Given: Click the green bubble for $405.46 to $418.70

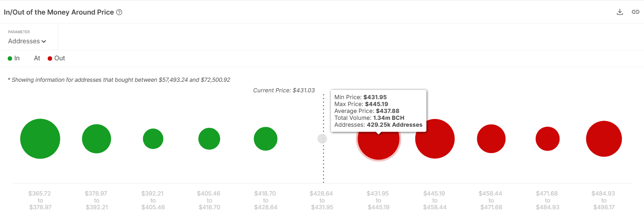Looking at the screenshot, I should tap(209, 139).
